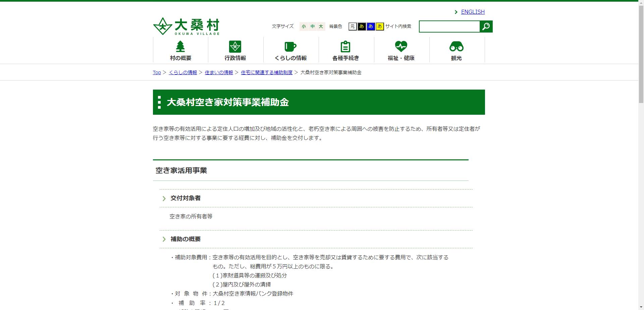
Task: Open 住まいの情報 breadcrumb link
Action: (219, 72)
